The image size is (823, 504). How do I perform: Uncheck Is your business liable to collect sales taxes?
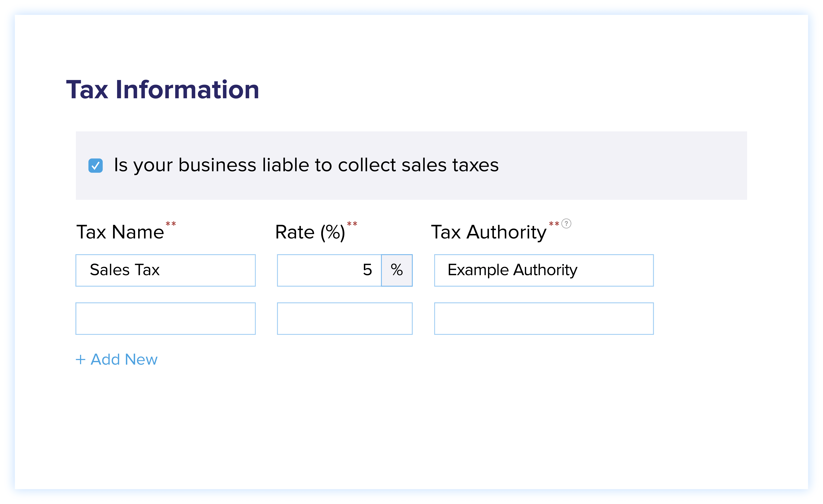95,165
